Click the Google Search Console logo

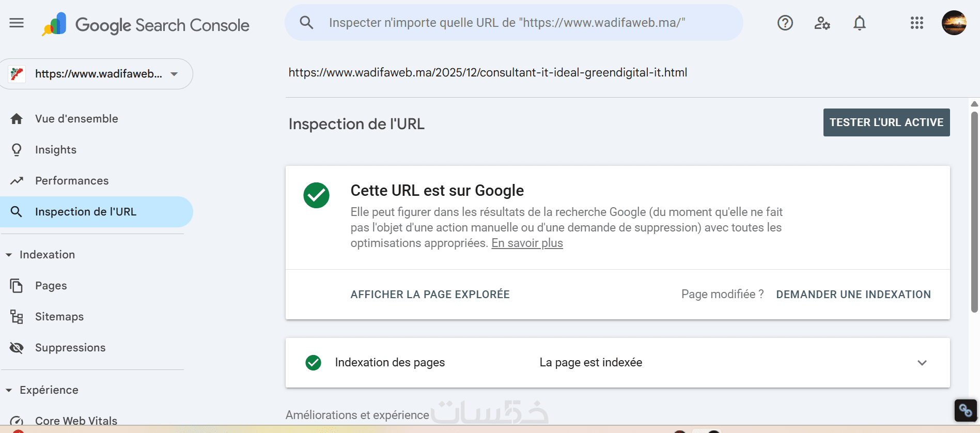click(x=146, y=25)
